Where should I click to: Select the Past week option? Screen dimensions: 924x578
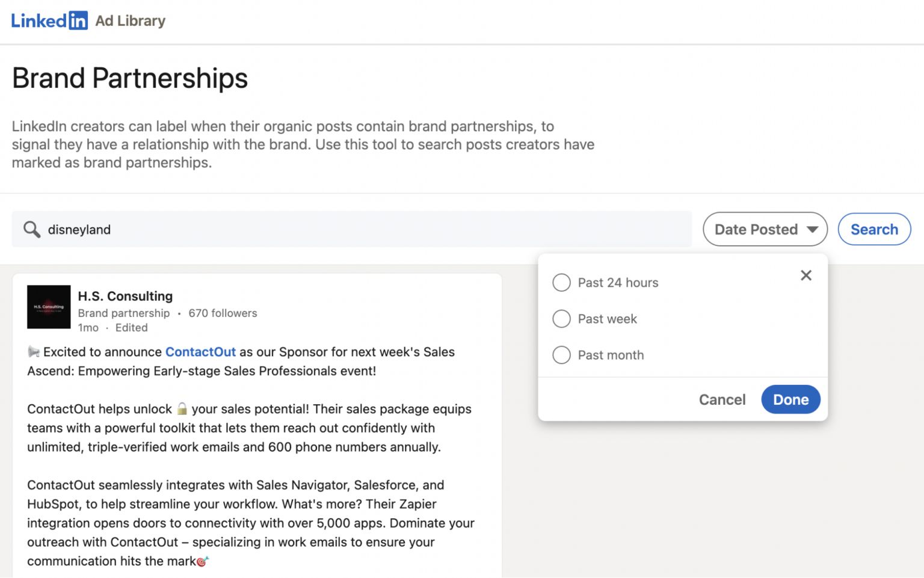561,319
